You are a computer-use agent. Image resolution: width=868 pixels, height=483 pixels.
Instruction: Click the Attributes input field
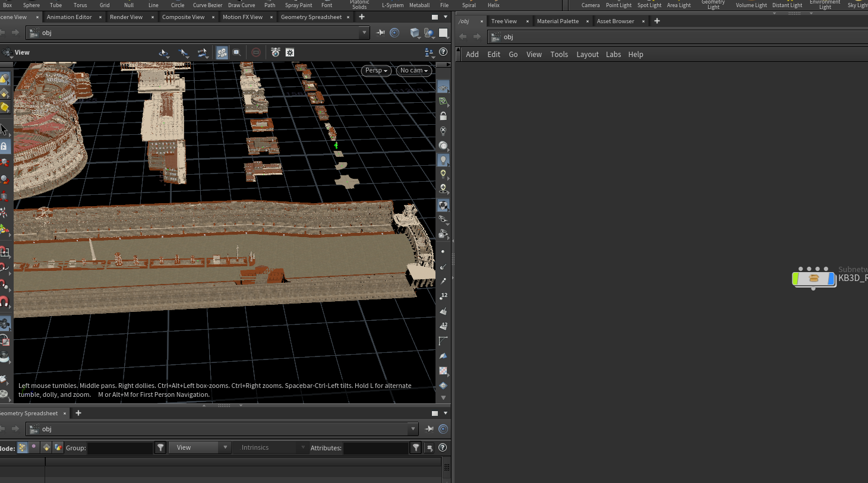point(376,448)
